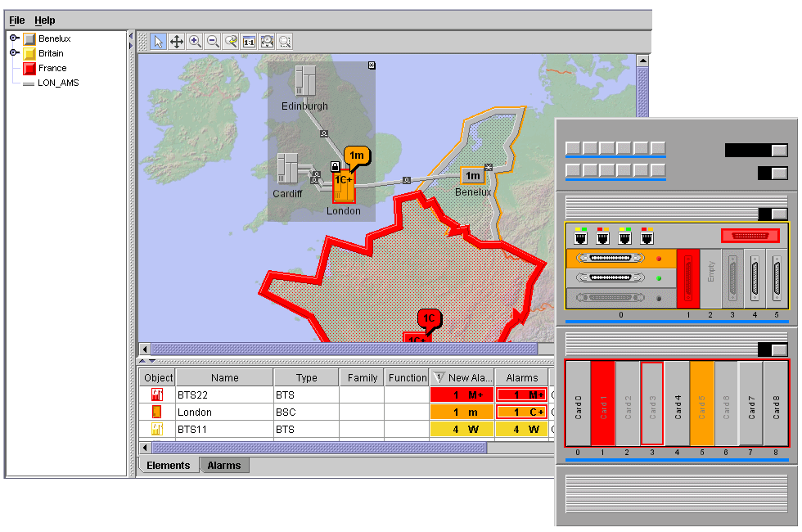Image resolution: width=802 pixels, height=532 pixels.
Task: Reset map zoom to 1:1
Action: click(249, 42)
